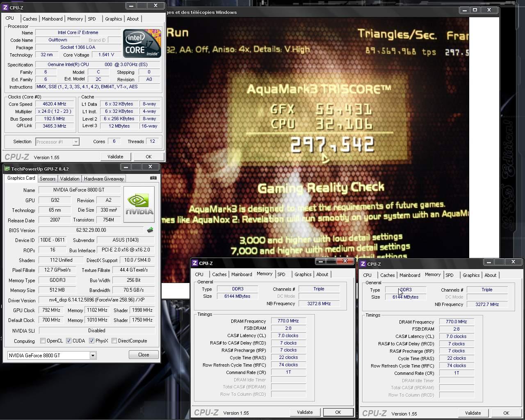This screenshot has width=525, height=420.
Task: Click the BIOS save chip icon in GPU-Z
Action: coord(150,230)
